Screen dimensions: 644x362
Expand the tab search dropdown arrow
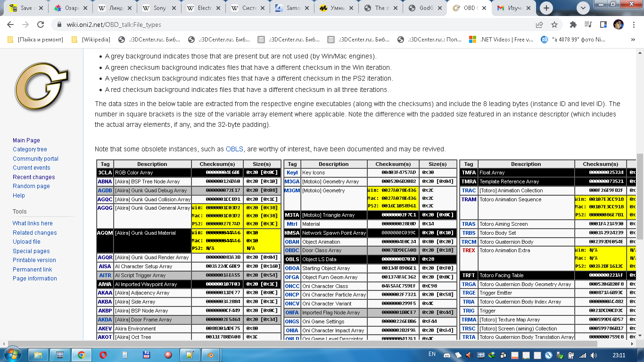583,8
